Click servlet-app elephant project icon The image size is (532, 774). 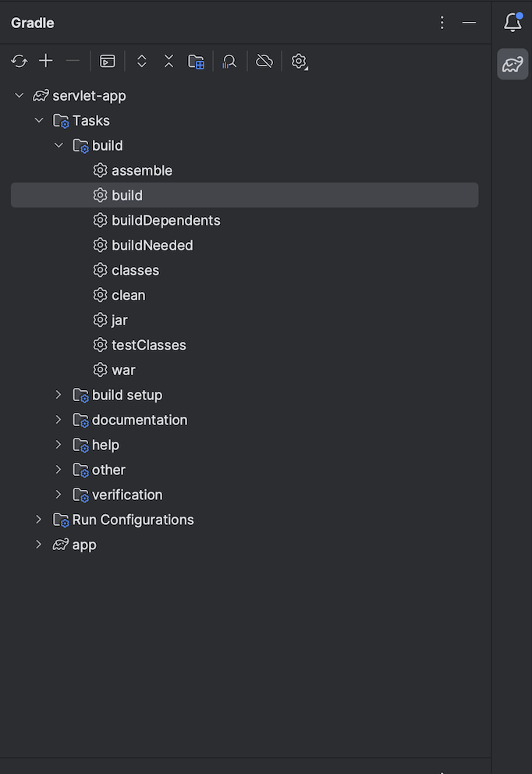pos(41,95)
